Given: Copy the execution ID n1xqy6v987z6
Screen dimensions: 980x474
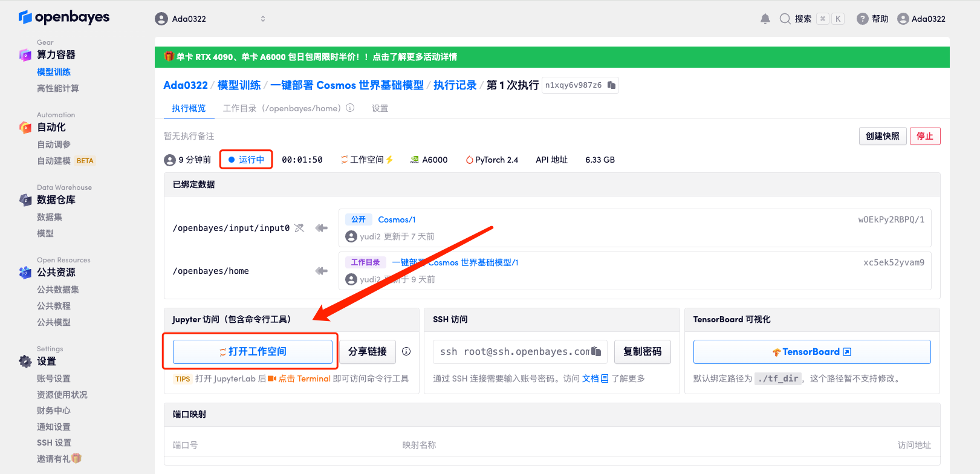Looking at the screenshot, I should click(611, 85).
